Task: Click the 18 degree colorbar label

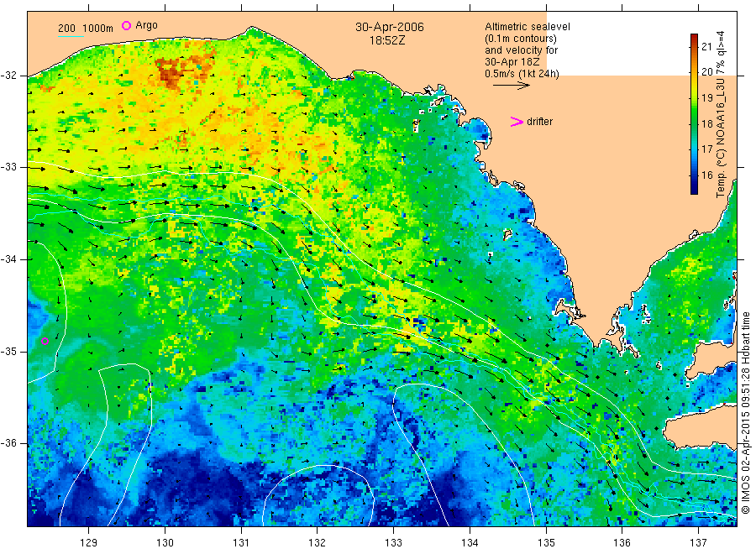Action: click(x=706, y=123)
